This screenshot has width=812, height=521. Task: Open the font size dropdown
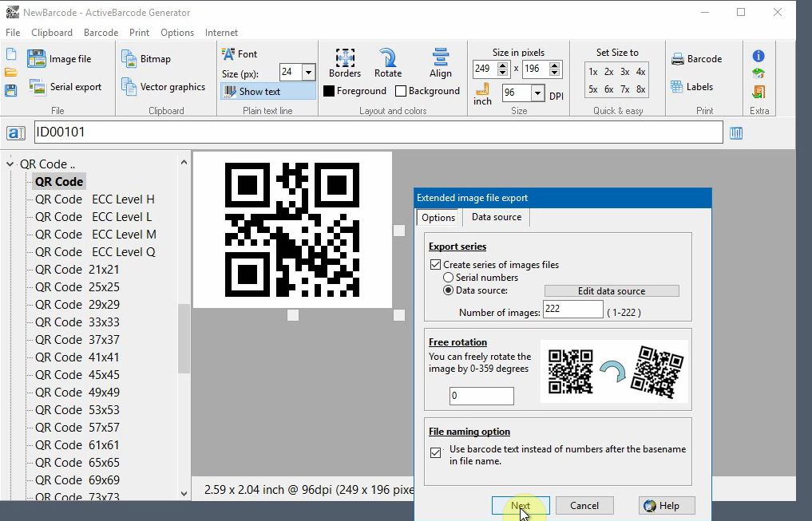click(x=309, y=72)
